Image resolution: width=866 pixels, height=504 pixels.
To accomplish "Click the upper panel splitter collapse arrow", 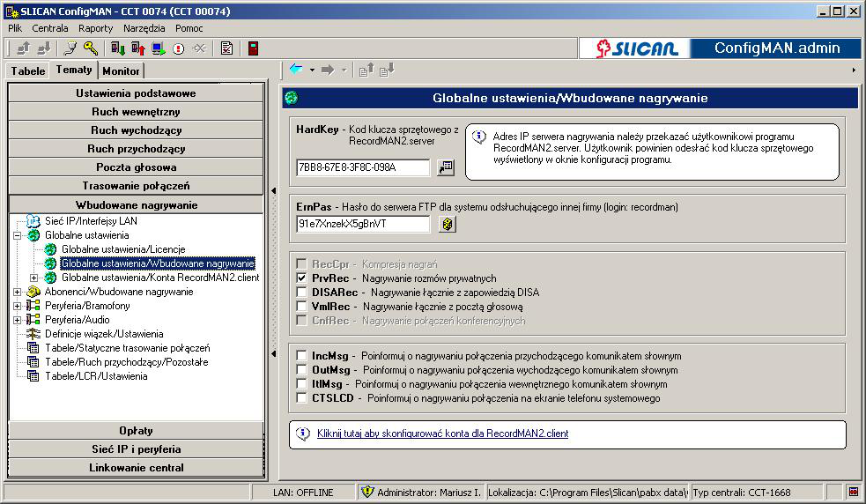I will point(274,191).
